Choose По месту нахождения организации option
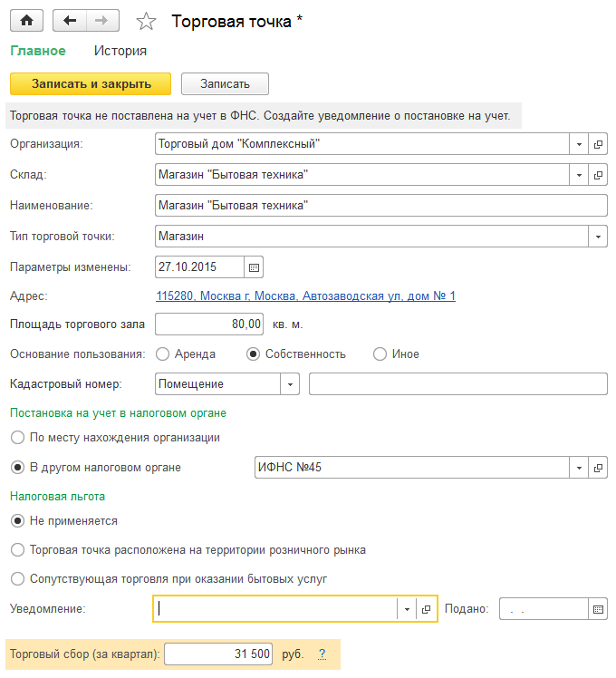Image resolution: width=616 pixels, height=678 pixels. pyautogui.click(x=17, y=438)
